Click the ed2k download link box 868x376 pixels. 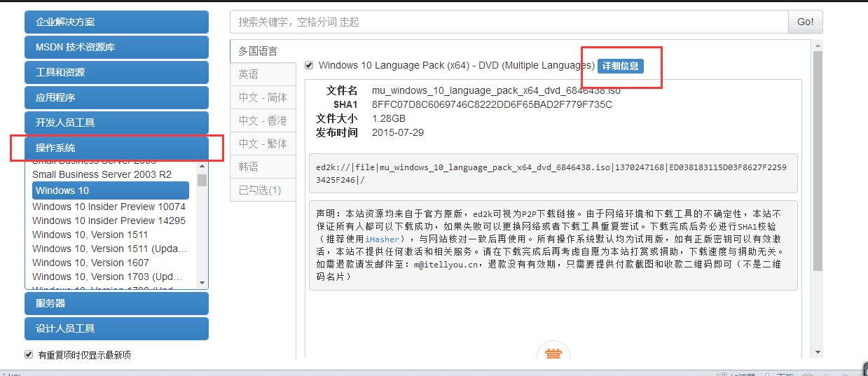tap(553, 173)
